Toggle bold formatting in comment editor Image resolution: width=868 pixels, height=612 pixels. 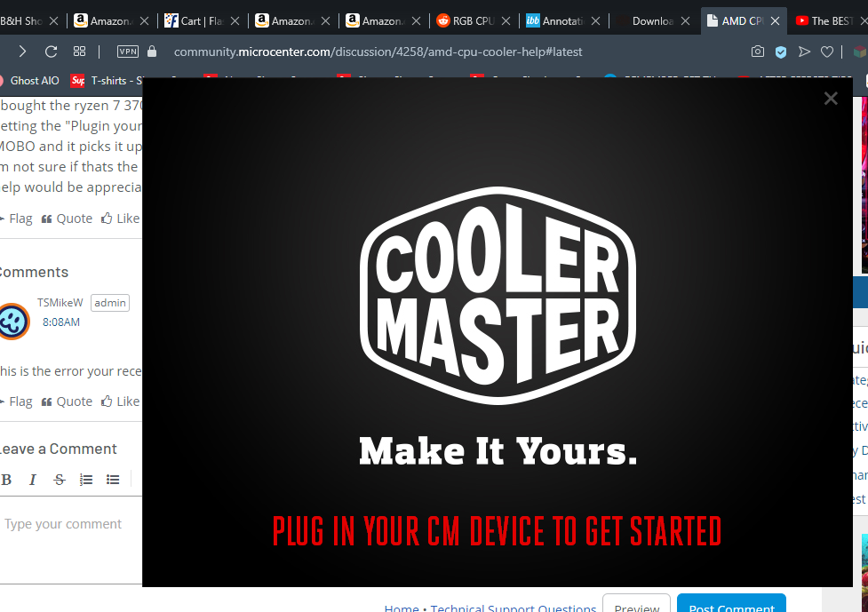tap(6, 480)
